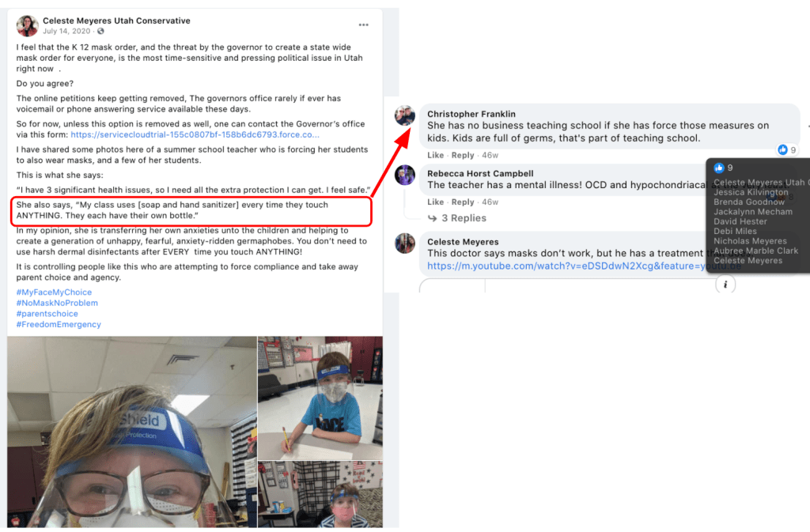The width and height of the screenshot is (810, 532).
Task: Reply to Christopher Franklin's comment
Action: tap(462, 155)
